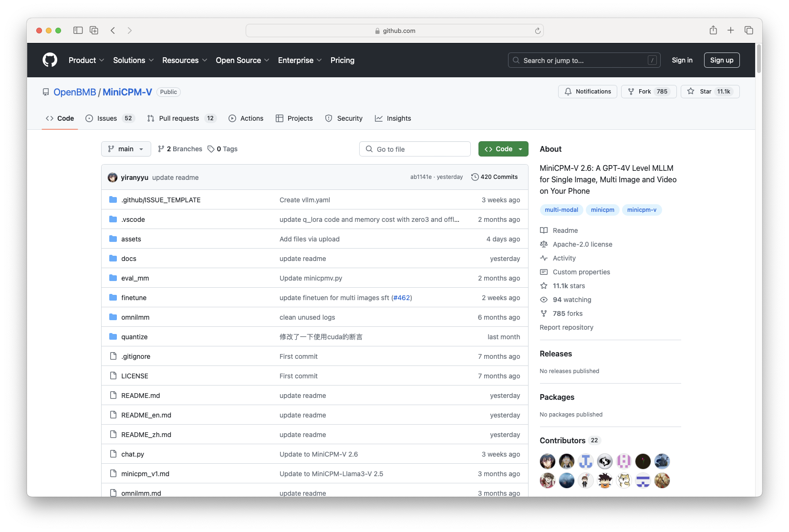Viewport: 789px width, 532px height.
Task: Open README_zh.md file
Action: point(146,435)
